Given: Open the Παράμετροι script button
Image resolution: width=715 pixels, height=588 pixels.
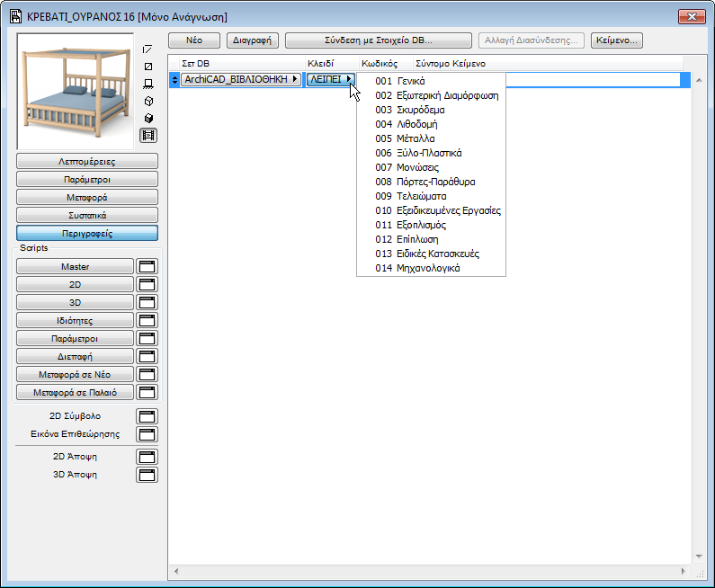Looking at the screenshot, I should coord(76,339).
